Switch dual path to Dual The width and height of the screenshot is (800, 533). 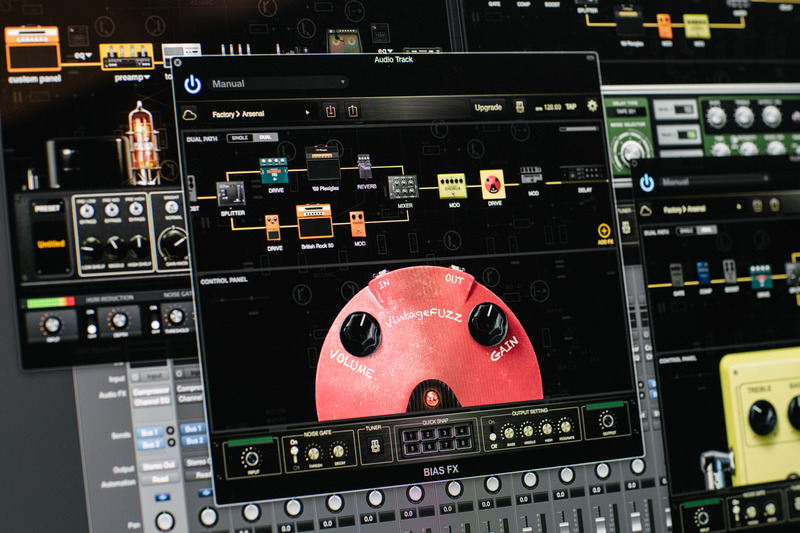(x=264, y=138)
